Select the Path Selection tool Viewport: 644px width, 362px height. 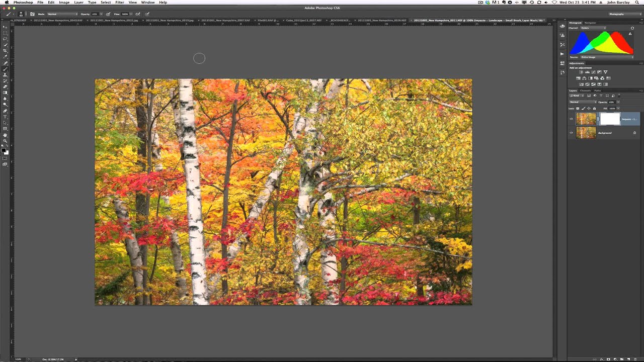5,123
